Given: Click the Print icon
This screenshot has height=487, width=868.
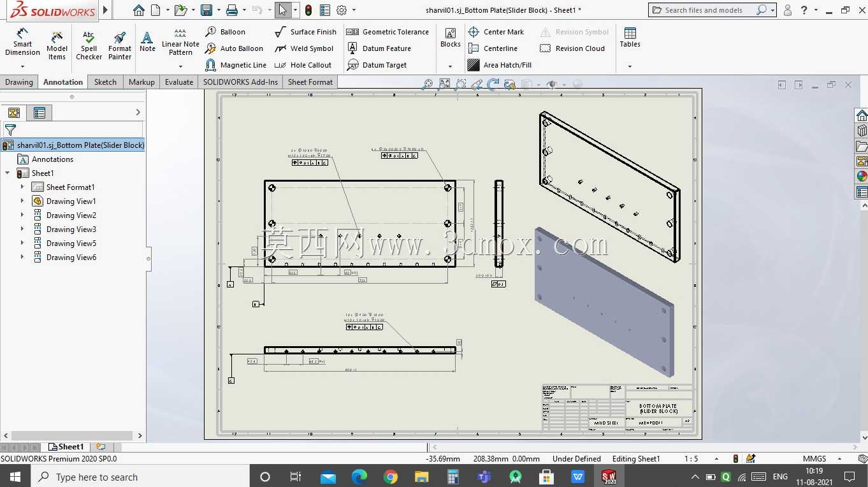Looking at the screenshot, I should click(232, 10).
